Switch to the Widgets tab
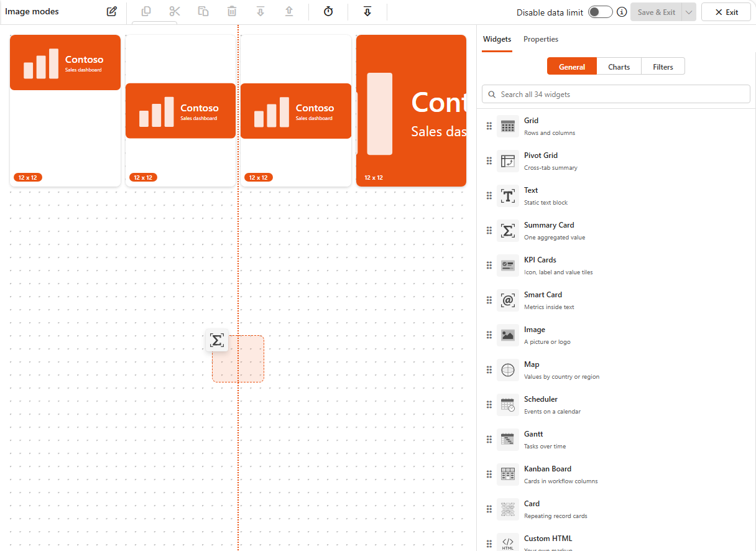 pos(497,39)
